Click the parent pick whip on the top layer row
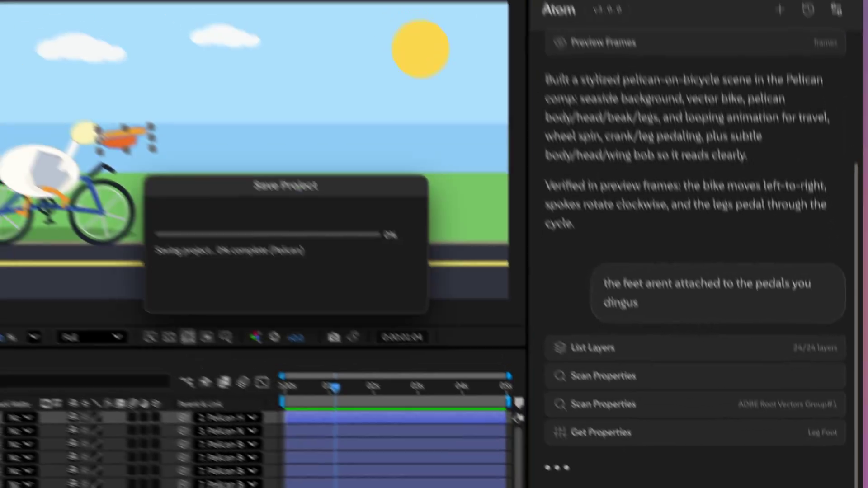Viewport: 868px width, 488px height. tap(183, 418)
